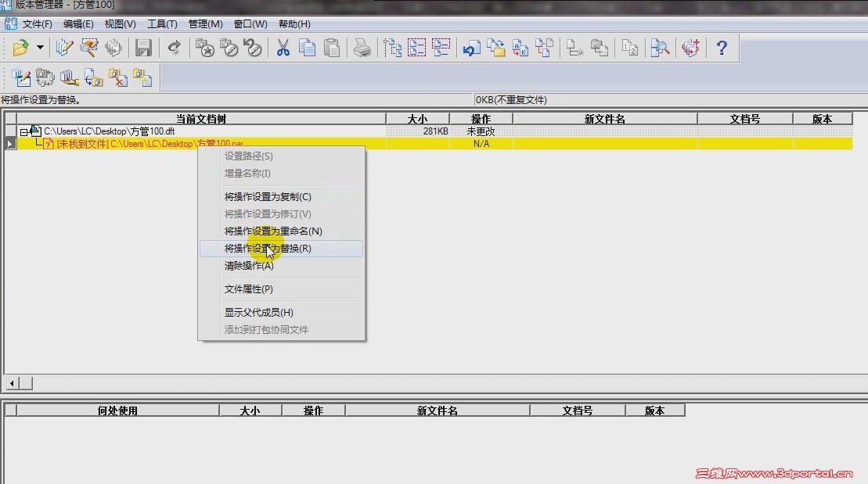Click the floppy disk save icon
868x484 pixels.
tap(143, 48)
